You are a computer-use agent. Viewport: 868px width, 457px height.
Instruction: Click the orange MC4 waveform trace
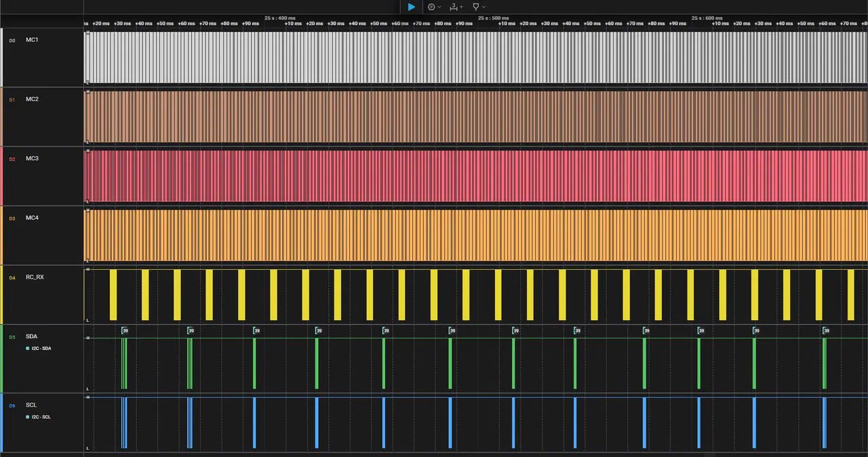click(475, 235)
